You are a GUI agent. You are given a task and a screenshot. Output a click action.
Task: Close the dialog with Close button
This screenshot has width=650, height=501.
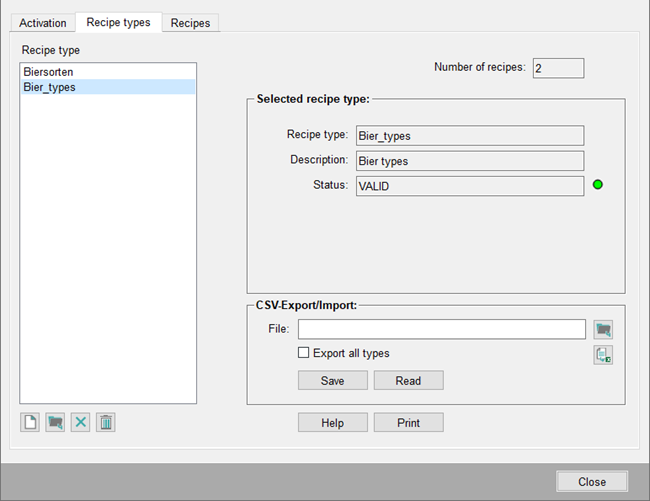(x=591, y=481)
